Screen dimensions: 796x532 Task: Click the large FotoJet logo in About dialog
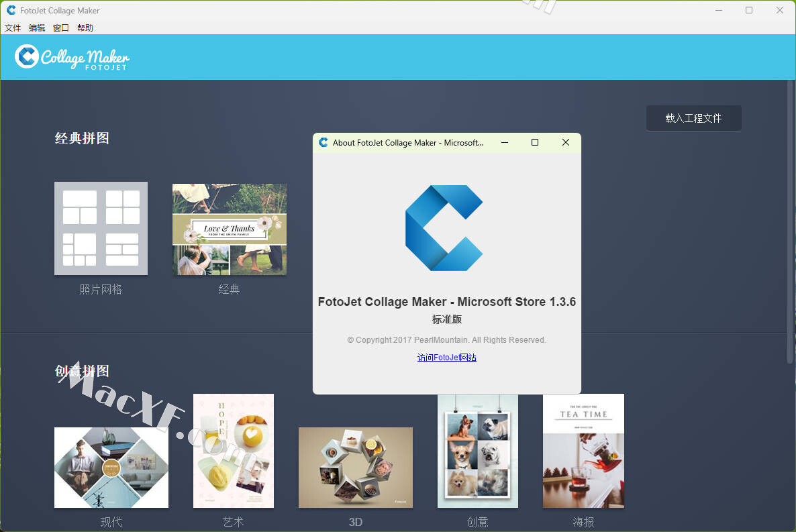click(444, 228)
